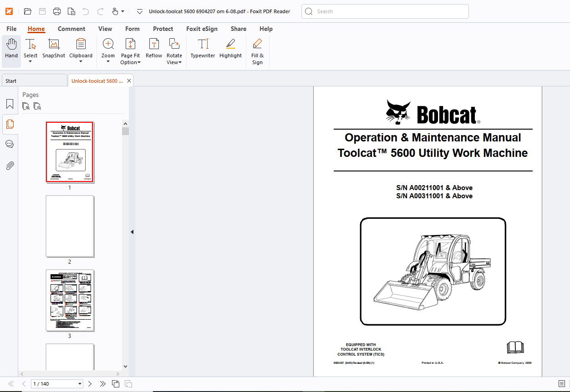The height and width of the screenshot is (392, 570).
Task: Open the Pages thumbnail panel icon
Action: [10, 124]
